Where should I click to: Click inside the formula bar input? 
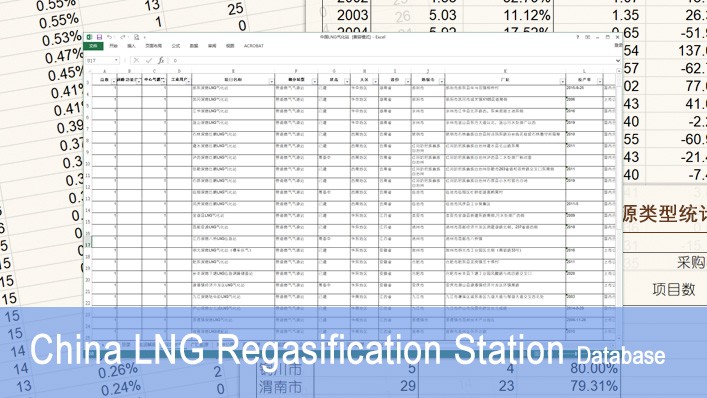click(x=391, y=60)
